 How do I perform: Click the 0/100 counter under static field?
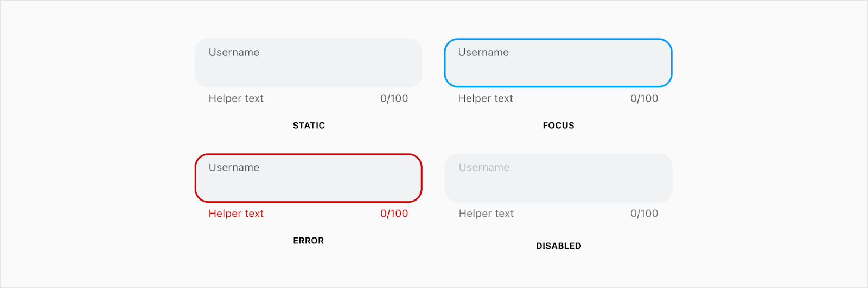click(x=394, y=98)
